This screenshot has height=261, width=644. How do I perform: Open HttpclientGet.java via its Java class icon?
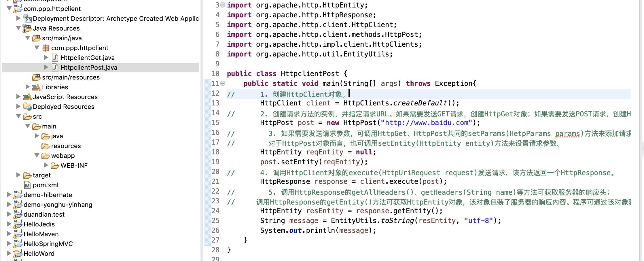pyautogui.click(x=55, y=57)
